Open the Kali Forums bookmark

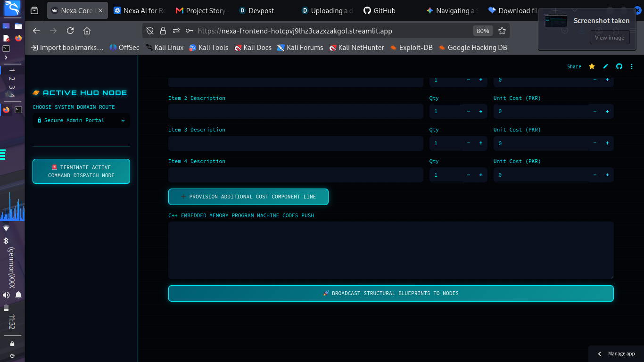[x=300, y=47]
